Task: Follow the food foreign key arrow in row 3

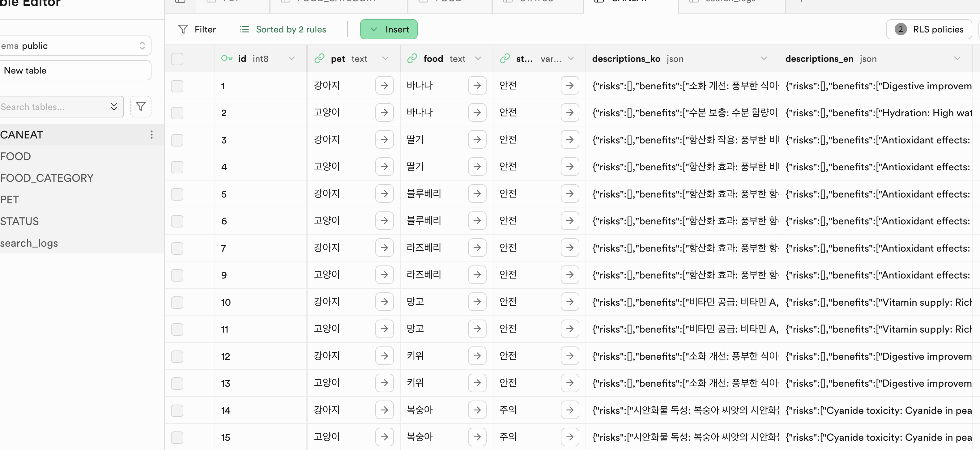Action: click(x=477, y=140)
